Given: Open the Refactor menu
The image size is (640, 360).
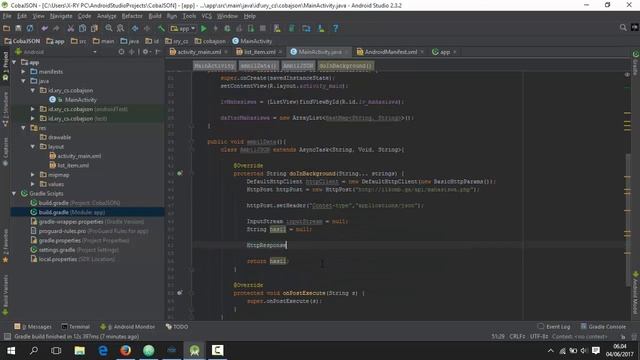Looking at the screenshot, I should tap(132, 16).
